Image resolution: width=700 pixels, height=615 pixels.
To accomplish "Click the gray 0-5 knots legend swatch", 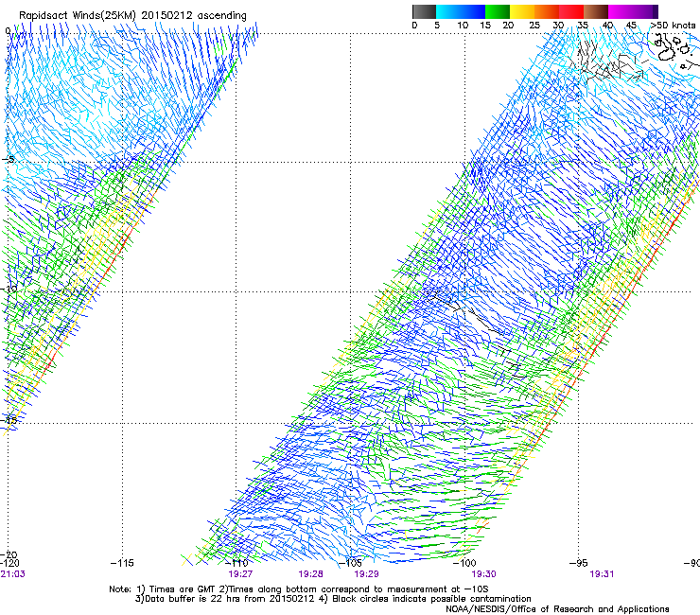I will click(x=424, y=11).
